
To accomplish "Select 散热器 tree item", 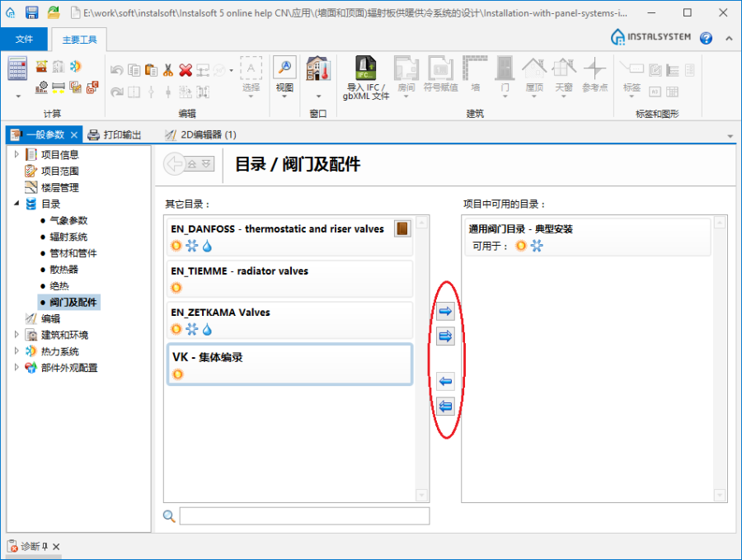I will click(63, 270).
